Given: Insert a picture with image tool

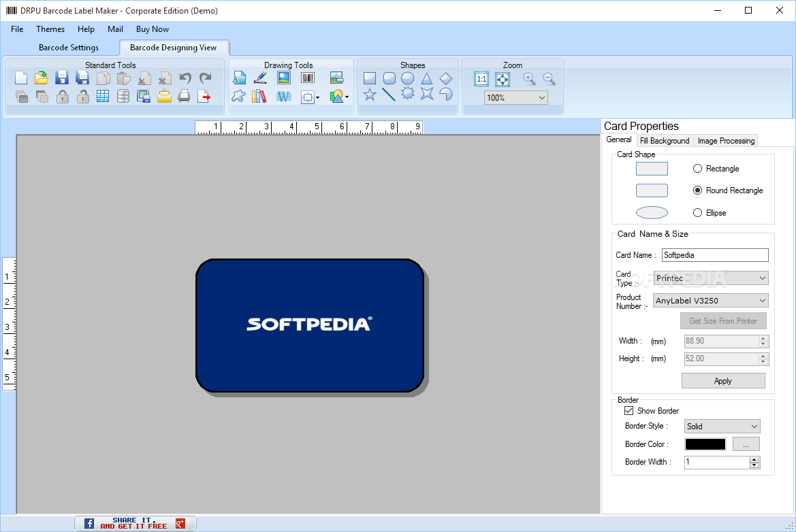Looking at the screenshot, I should [284, 78].
